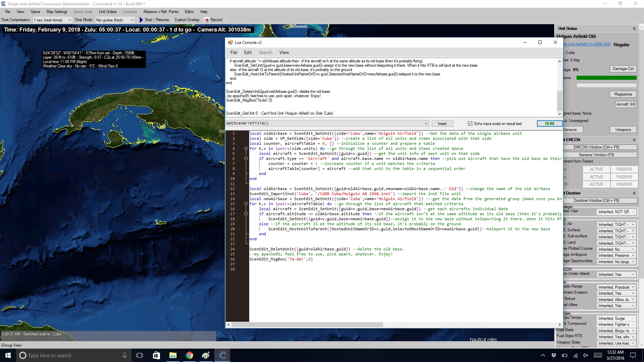
Task: Set third EMCON row to PASSIVE
Action: pyautogui.click(x=624, y=184)
